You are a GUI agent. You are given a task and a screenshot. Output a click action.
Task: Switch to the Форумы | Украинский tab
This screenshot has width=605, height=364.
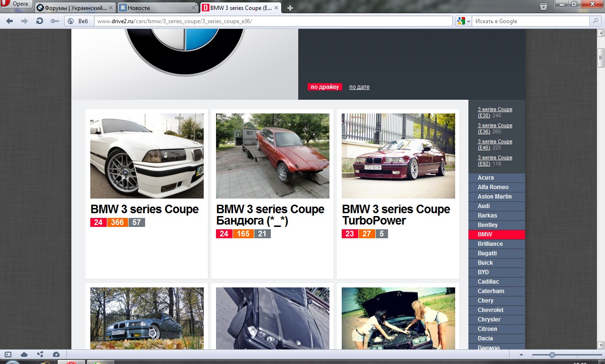click(x=75, y=8)
